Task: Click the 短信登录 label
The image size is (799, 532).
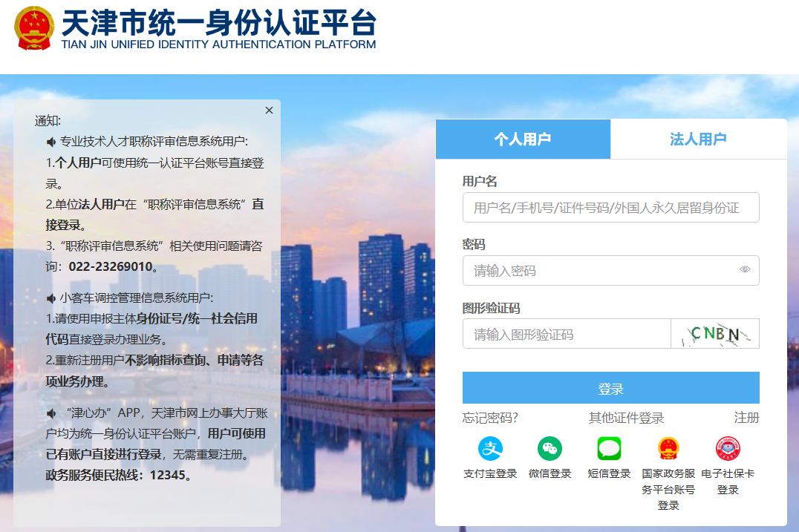Action: (x=609, y=474)
